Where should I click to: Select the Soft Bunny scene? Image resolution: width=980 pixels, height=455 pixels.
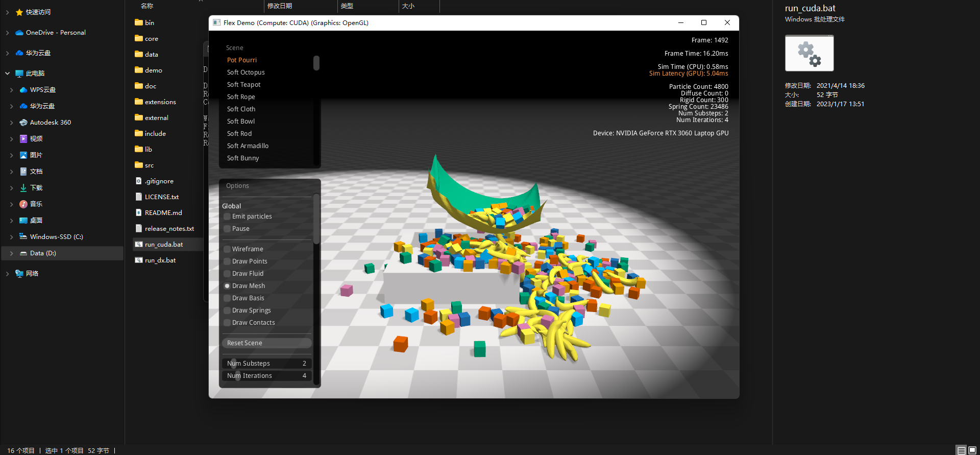243,158
